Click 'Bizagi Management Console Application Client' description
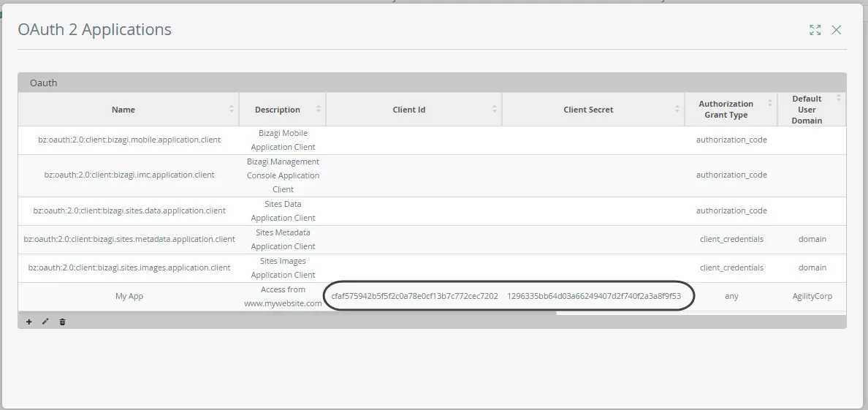Image resolution: width=868 pixels, height=410 pixels. click(283, 175)
